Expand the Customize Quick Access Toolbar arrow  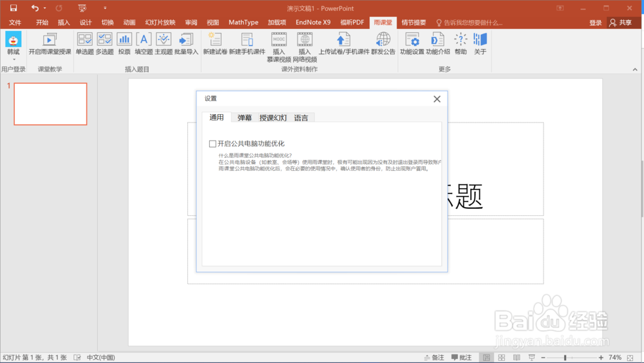coord(105,8)
